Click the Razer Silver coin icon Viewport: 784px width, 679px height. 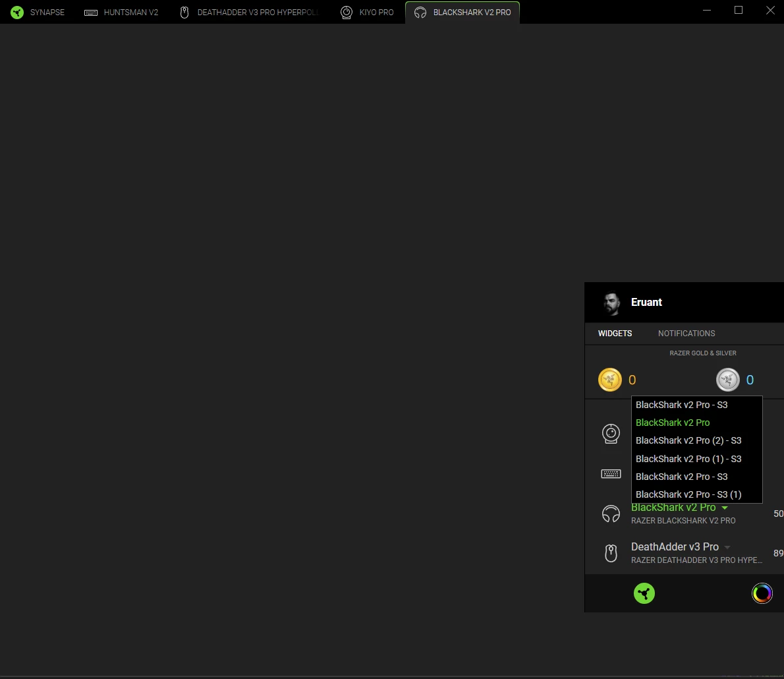[x=727, y=380]
